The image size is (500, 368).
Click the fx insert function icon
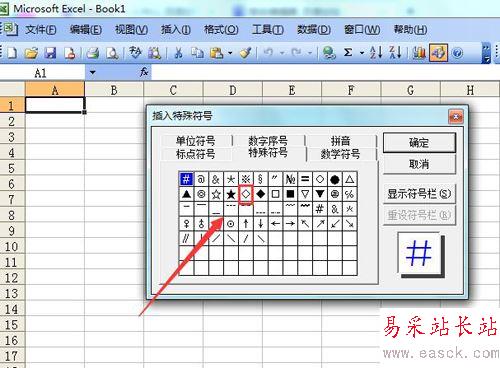coord(144,72)
